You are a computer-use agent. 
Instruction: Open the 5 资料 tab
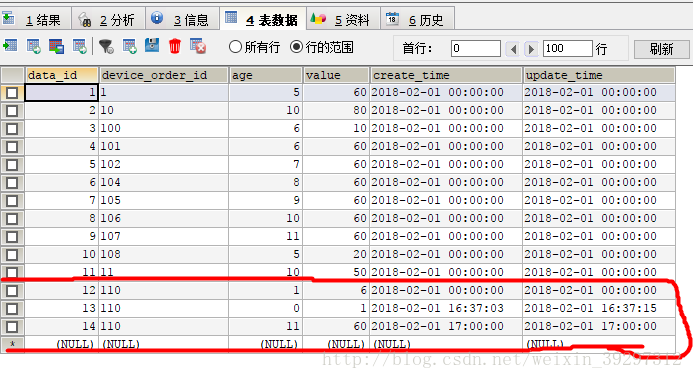click(x=343, y=19)
